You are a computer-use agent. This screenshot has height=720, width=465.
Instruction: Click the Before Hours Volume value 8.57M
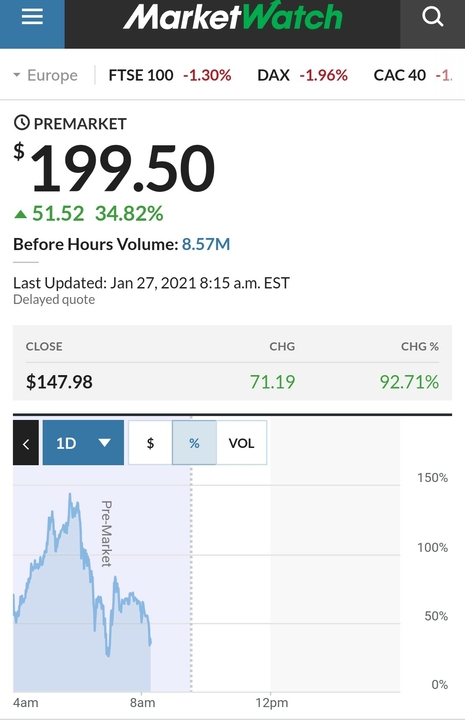click(x=206, y=244)
